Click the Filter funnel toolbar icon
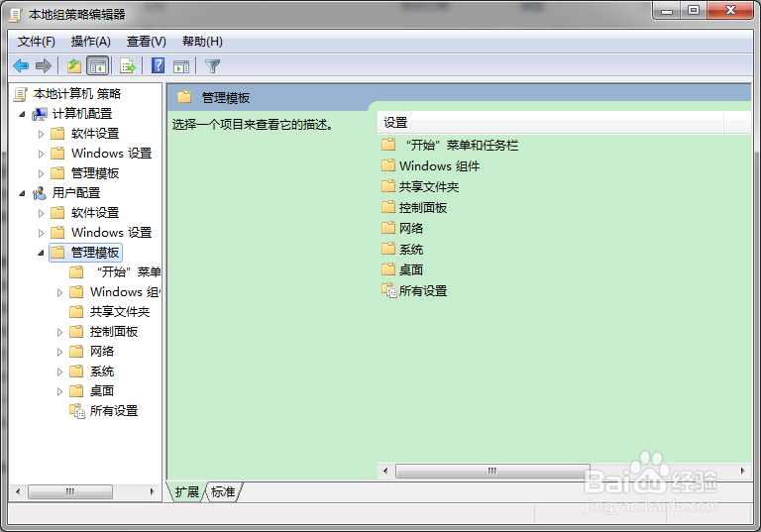The width and height of the screenshot is (761, 532). (x=213, y=66)
